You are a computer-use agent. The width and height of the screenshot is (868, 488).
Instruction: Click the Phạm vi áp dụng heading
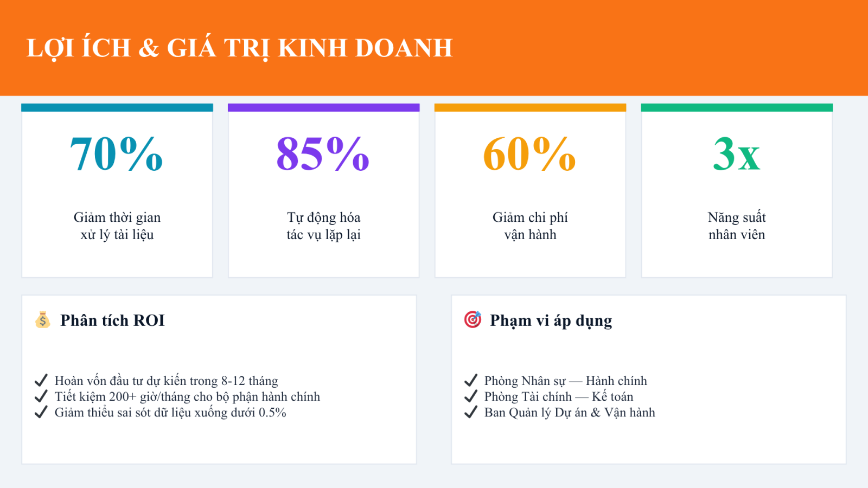pos(551,320)
